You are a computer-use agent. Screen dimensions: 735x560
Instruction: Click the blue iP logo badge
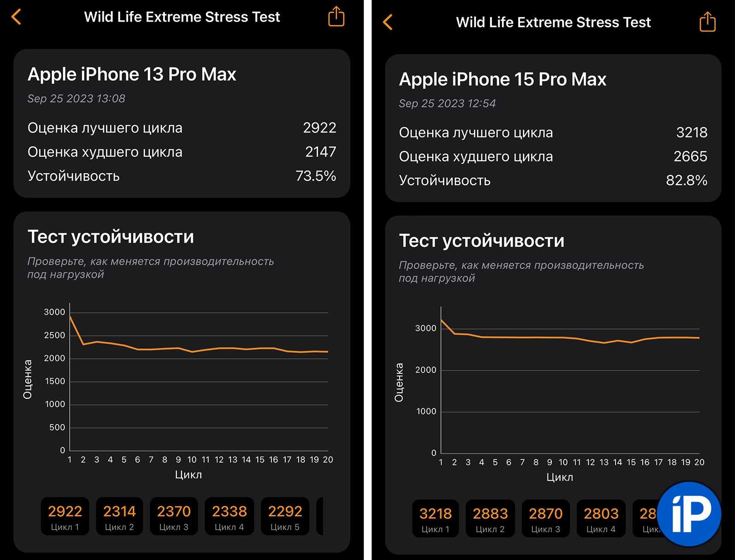tap(689, 514)
